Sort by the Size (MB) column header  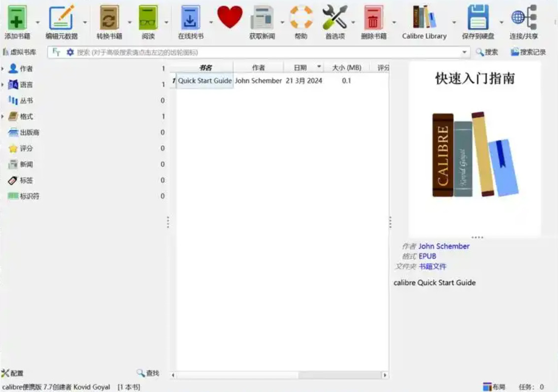pyautogui.click(x=346, y=67)
